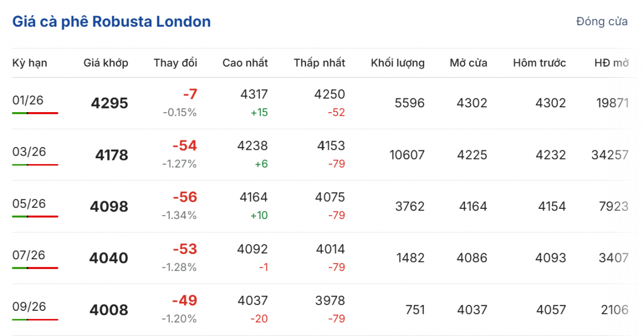Open the 09/26 contract term row
The height and width of the screenshot is (336, 644).
point(29,306)
